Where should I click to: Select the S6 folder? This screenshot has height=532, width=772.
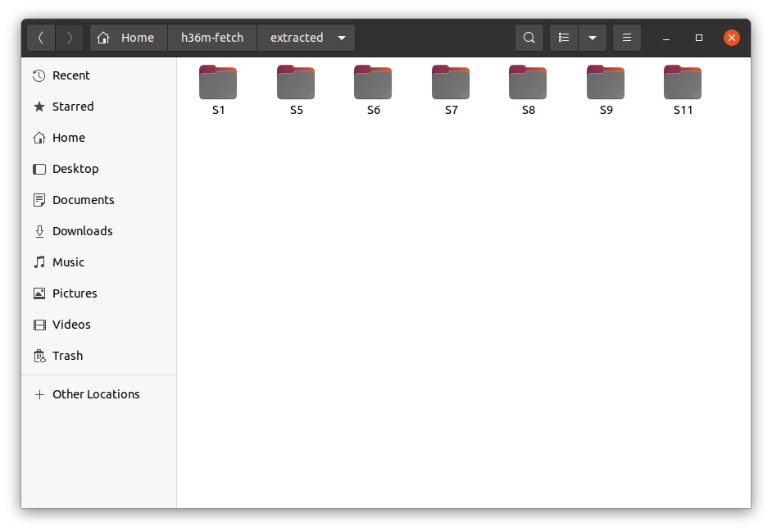[x=373, y=91]
